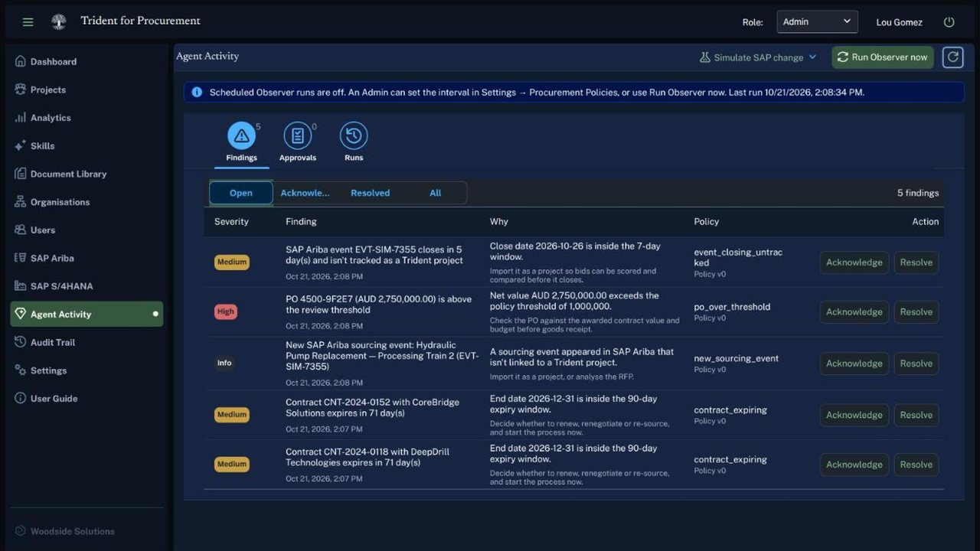The height and width of the screenshot is (551, 980).
Task: Click the Policy column header
Action: pos(707,222)
